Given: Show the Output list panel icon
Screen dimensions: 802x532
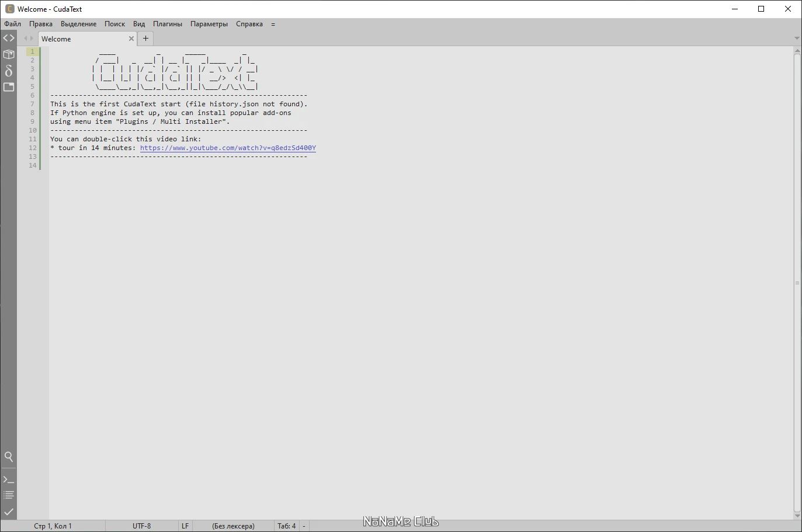Looking at the screenshot, I should click(9, 495).
